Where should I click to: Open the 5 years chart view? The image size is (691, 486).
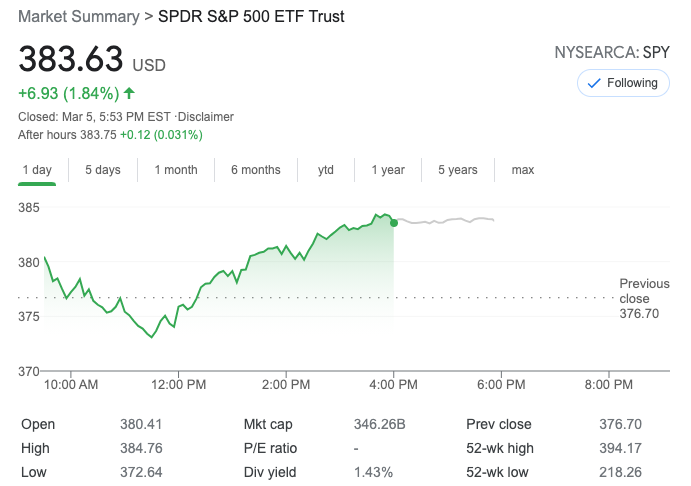tap(458, 170)
